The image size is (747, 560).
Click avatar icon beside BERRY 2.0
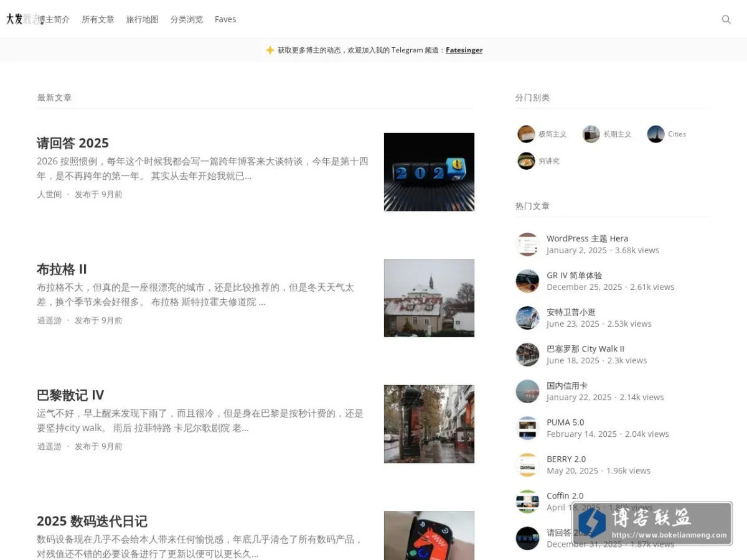[527, 465]
